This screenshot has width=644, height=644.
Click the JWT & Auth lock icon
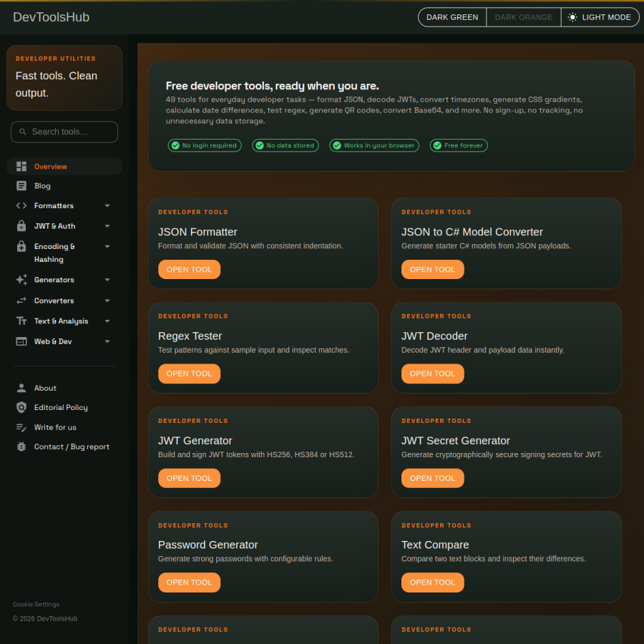pyautogui.click(x=21, y=225)
